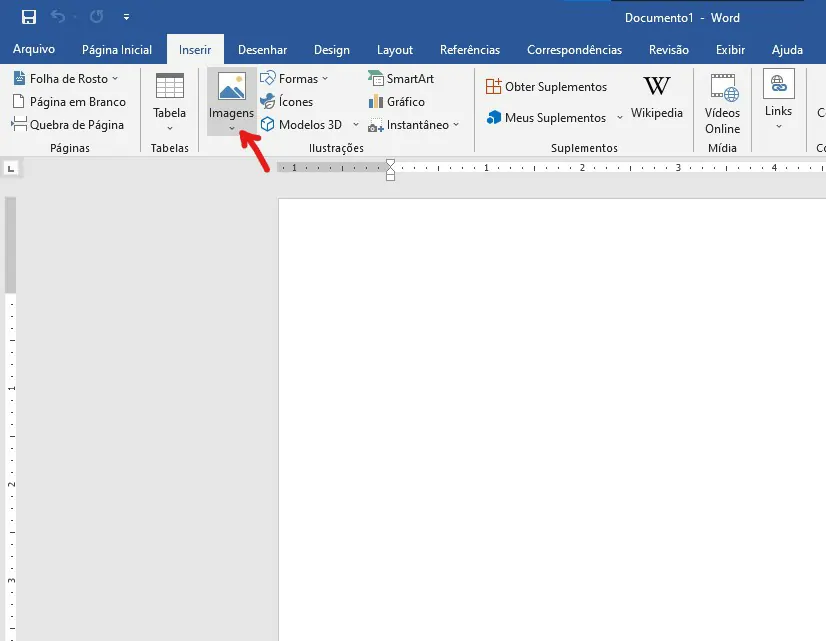Click the Redo icon in title bar
The width and height of the screenshot is (826, 641).
click(96, 17)
